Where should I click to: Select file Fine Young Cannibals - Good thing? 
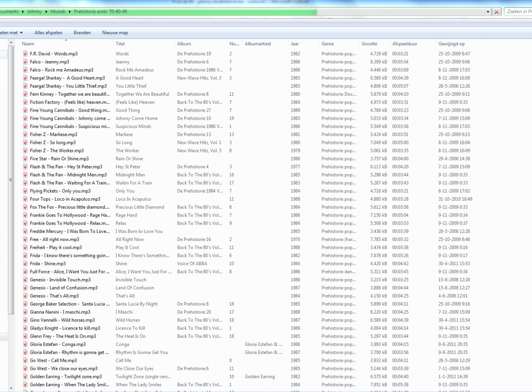[x=70, y=110]
